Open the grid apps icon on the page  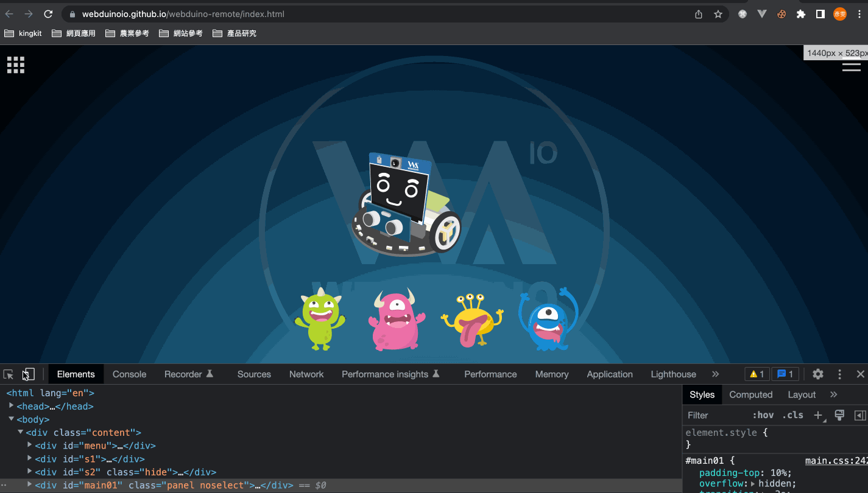[x=16, y=65]
